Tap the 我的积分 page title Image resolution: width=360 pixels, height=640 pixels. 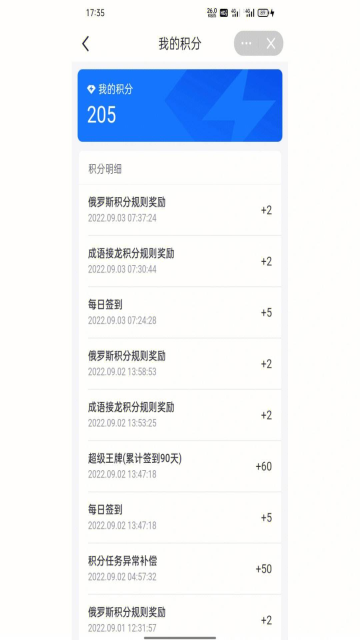pyautogui.click(x=180, y=44)
